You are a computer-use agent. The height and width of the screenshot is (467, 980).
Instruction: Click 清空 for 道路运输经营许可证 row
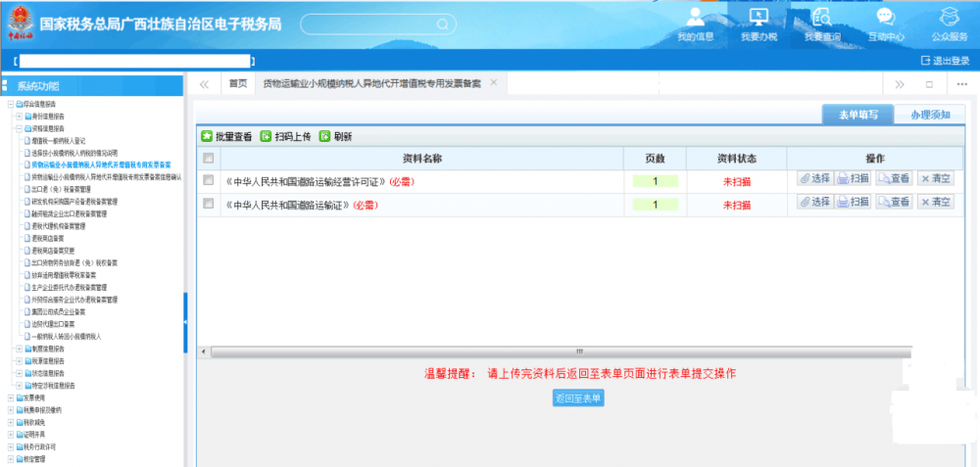coord(935,178)
